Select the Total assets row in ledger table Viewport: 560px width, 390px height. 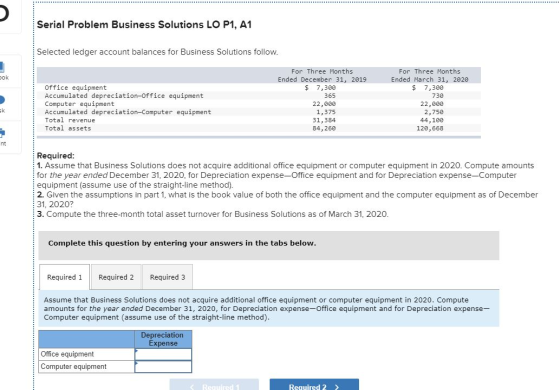pyautogui.click(x=259, y=128)
